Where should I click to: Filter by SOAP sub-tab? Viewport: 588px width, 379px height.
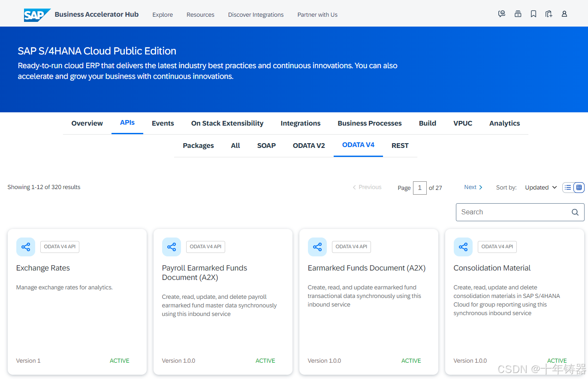(266, 145)
